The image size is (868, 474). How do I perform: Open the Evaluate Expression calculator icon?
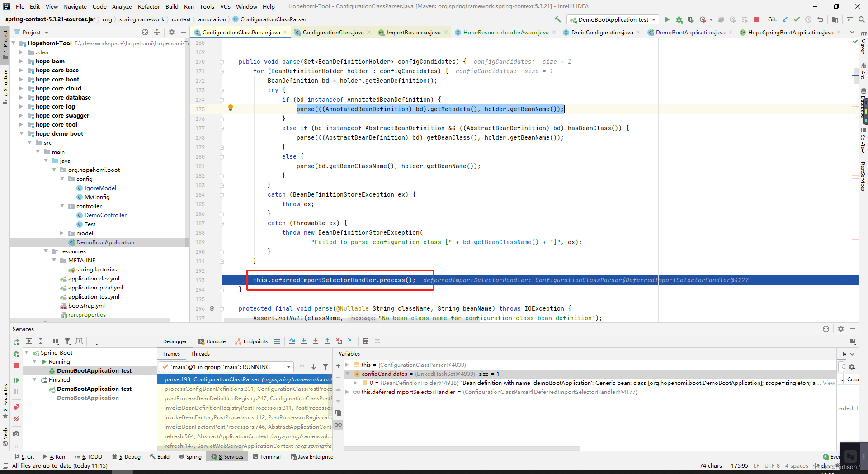point(366,341)
